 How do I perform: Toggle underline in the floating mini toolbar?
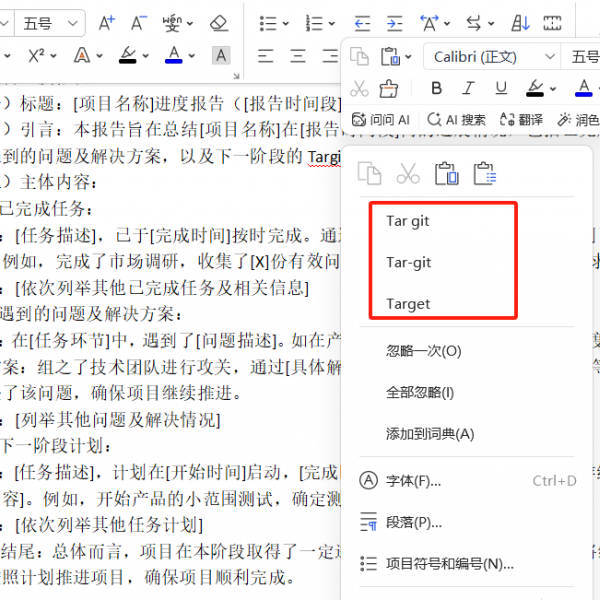pos(501,88)
